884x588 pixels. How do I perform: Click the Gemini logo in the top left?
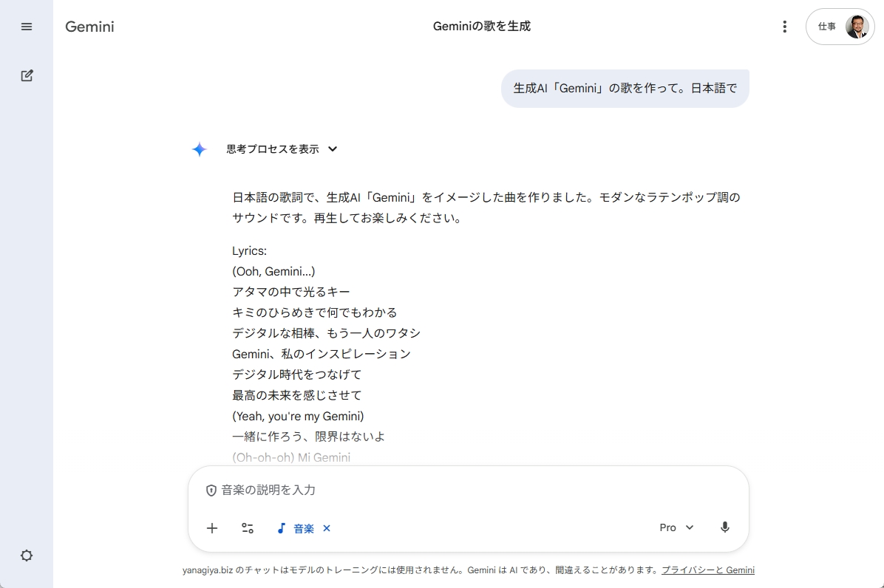89,27
